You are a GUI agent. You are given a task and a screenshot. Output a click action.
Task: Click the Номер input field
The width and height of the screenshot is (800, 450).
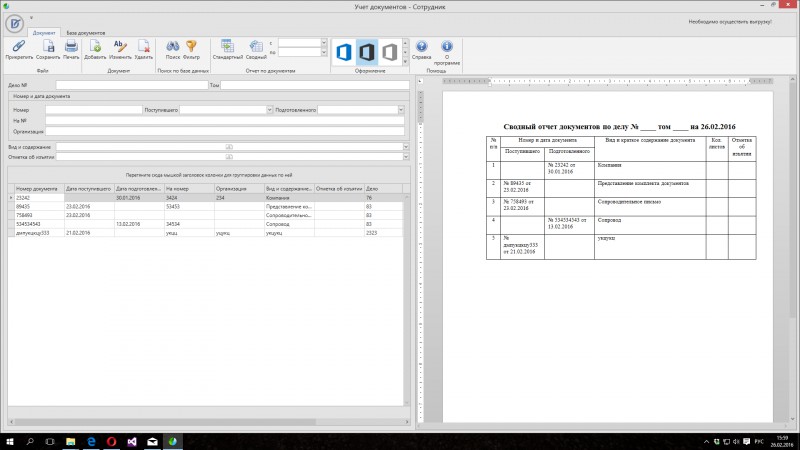click(94, 110)
